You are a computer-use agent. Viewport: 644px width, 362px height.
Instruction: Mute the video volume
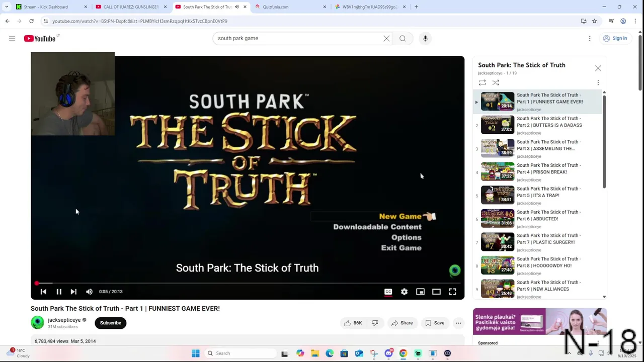tap(89, 292)
